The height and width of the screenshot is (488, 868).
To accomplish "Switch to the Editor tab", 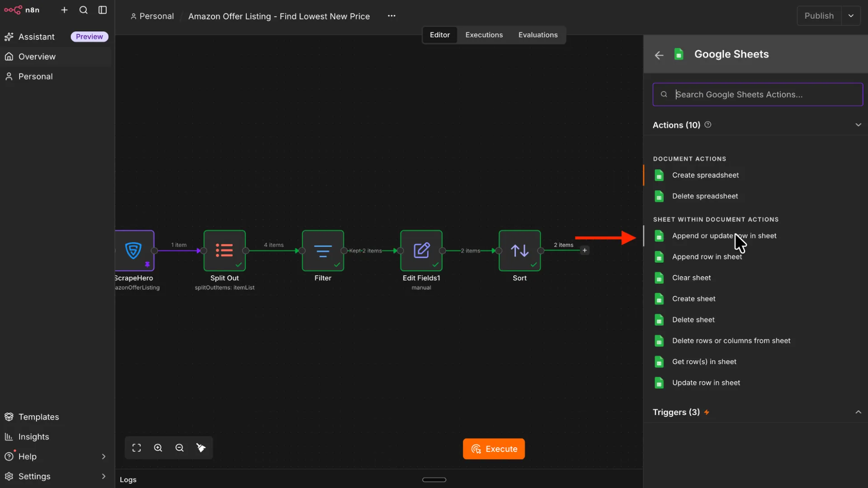I will click(x=440, y=35).
